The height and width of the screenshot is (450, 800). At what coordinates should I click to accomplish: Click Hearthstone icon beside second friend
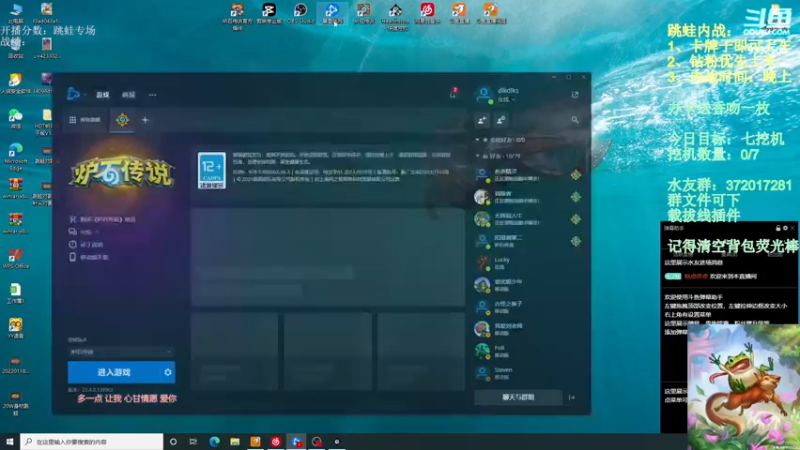coord(576,197)
